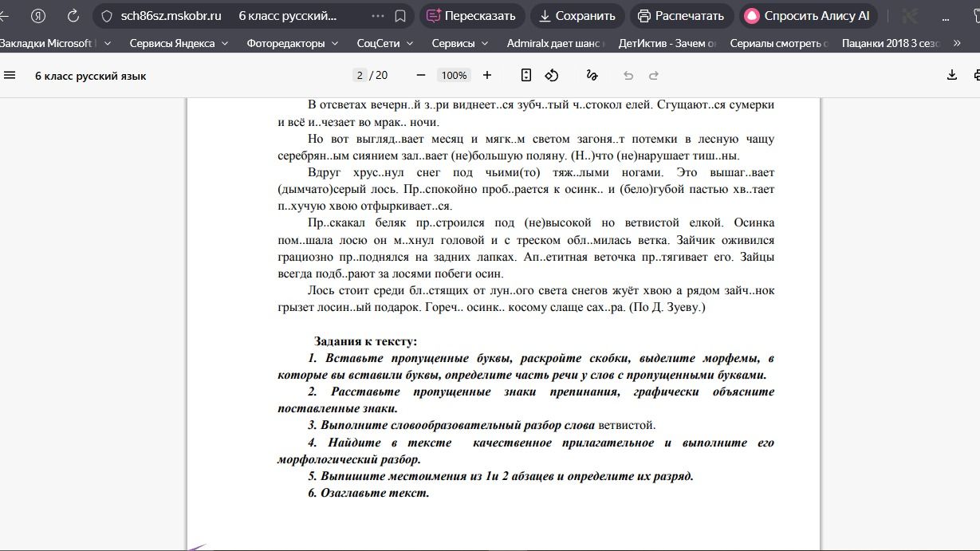Click Спросить Алису AI button
This screenshot has height=551, width=980.
point(809,16)
